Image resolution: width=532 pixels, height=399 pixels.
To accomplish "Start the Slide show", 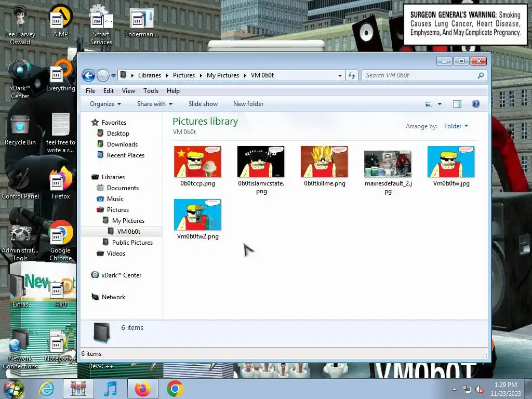I will [x=203, y=104].
